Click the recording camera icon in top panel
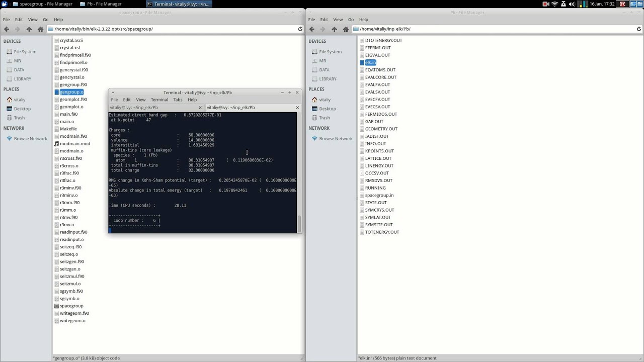644x362 pixels. tap(546, 4)
